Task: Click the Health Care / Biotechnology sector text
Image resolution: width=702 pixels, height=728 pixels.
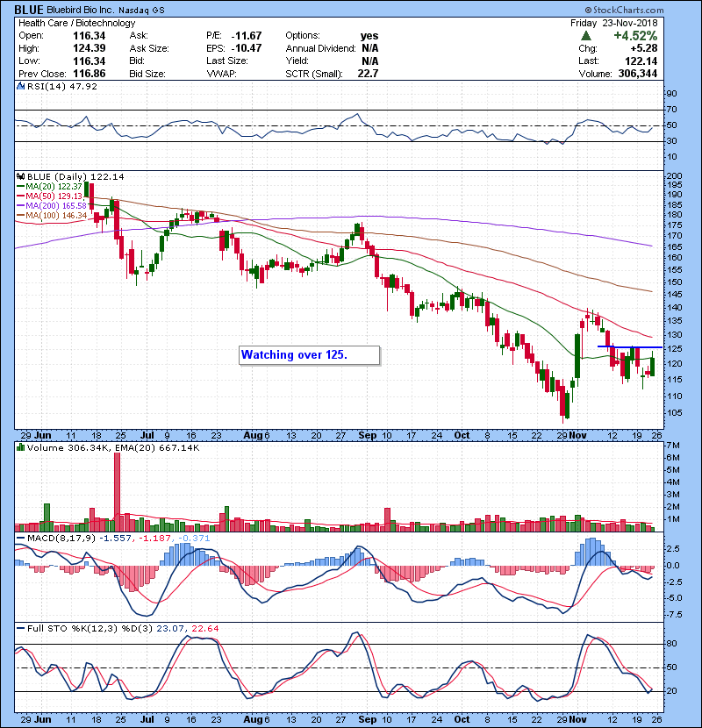Action: (x=77, y=23)
